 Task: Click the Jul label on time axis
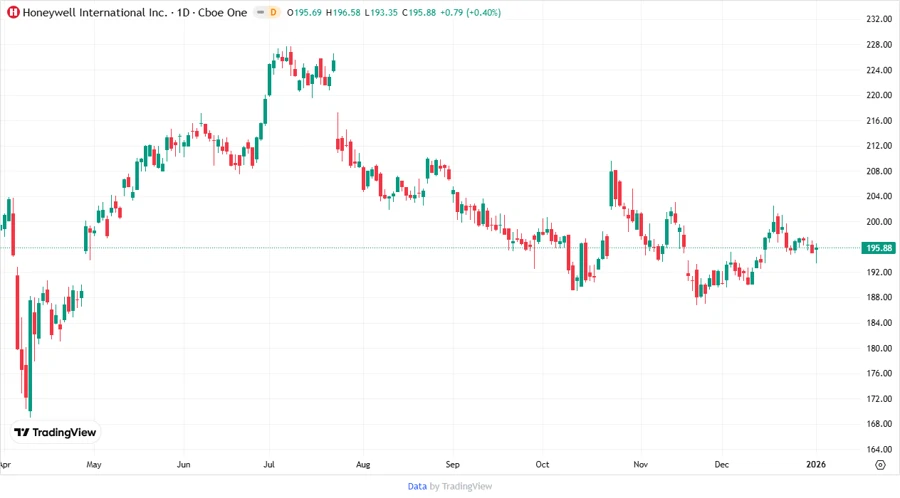[269, 465]
